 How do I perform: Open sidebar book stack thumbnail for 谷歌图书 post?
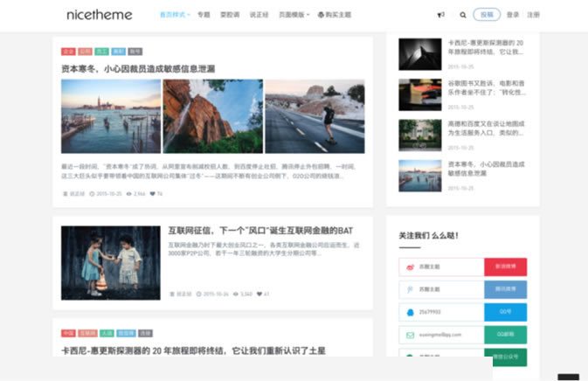click(x=420, y=94)
